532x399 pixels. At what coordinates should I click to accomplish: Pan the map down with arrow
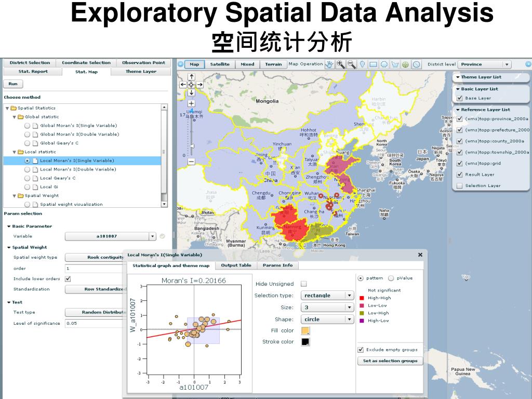[x=191, y=92]
